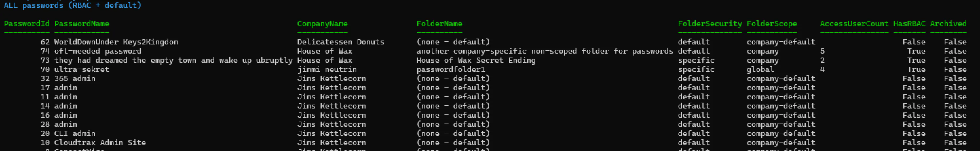Select the "global" folder scope value
The height and width of the screenshot is (151, 980).
pos(760,69)
